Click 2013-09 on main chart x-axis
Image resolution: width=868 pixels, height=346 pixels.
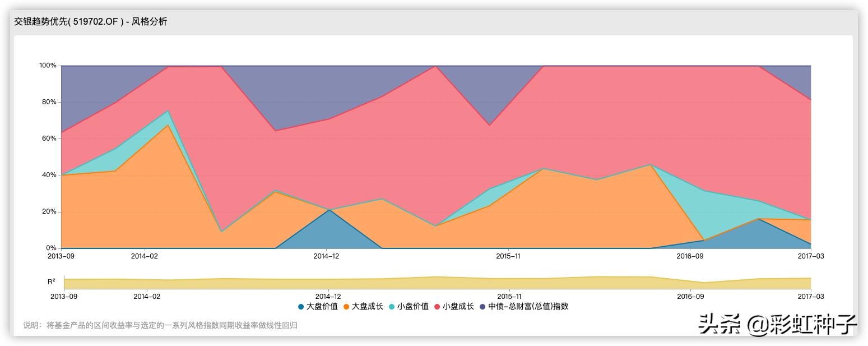coord(61,256)
